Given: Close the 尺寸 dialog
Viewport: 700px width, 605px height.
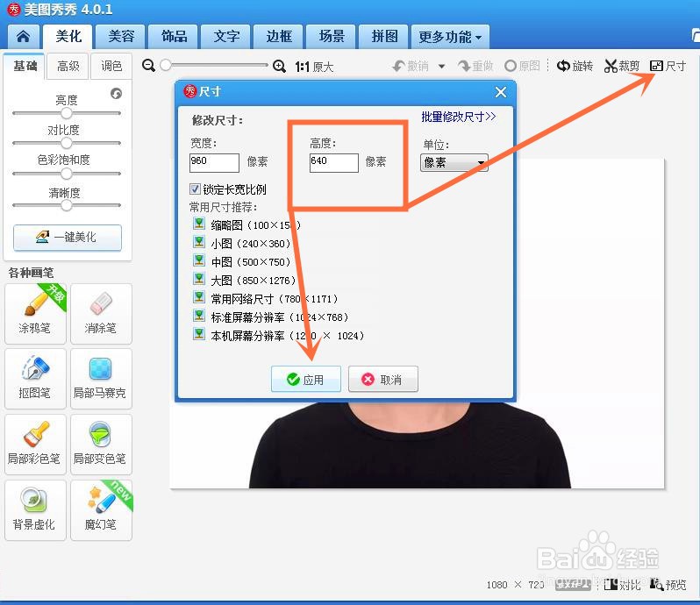Looking at the screenshot, I should click(x=501, y=92).
